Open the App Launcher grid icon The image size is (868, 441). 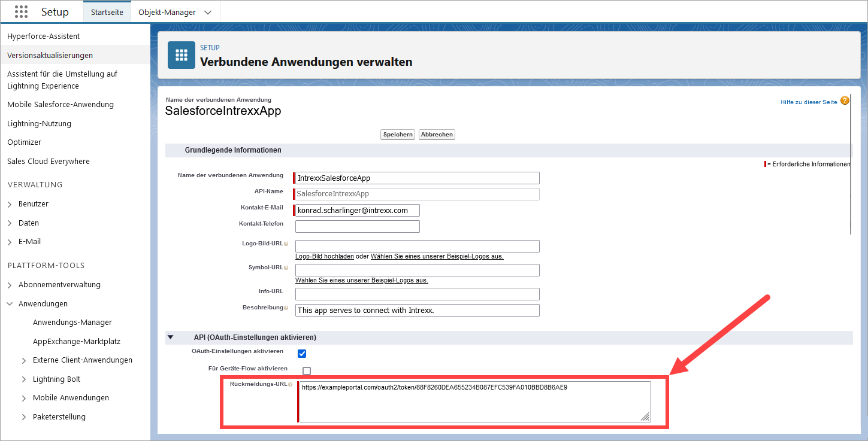(x=21, y=12)
